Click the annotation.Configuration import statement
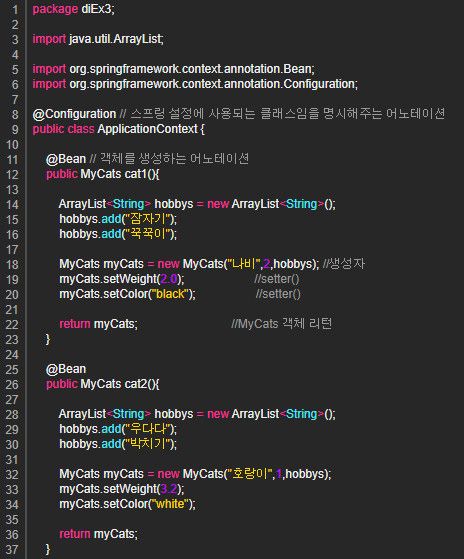464x559 pixels. pos(195,84)
